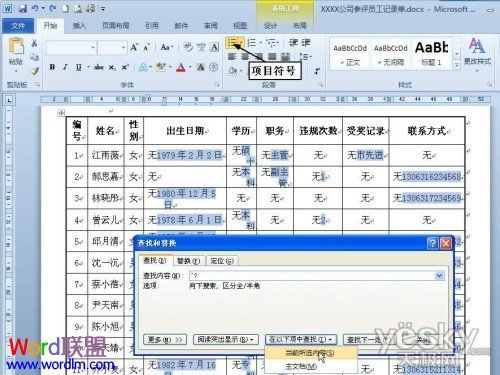Toggle Italic formatting
The image size is (500, 375).
65,68
